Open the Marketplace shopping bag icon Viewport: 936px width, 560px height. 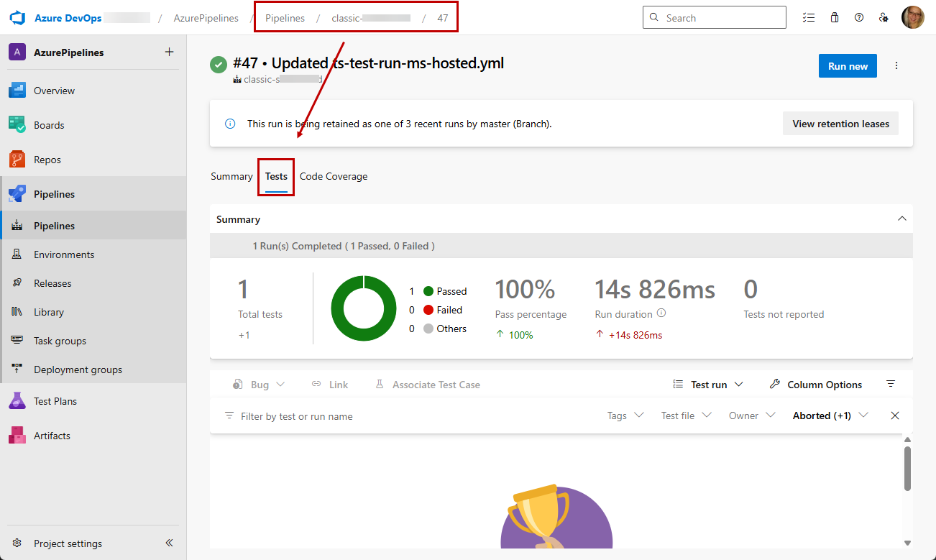pos(834,18)
